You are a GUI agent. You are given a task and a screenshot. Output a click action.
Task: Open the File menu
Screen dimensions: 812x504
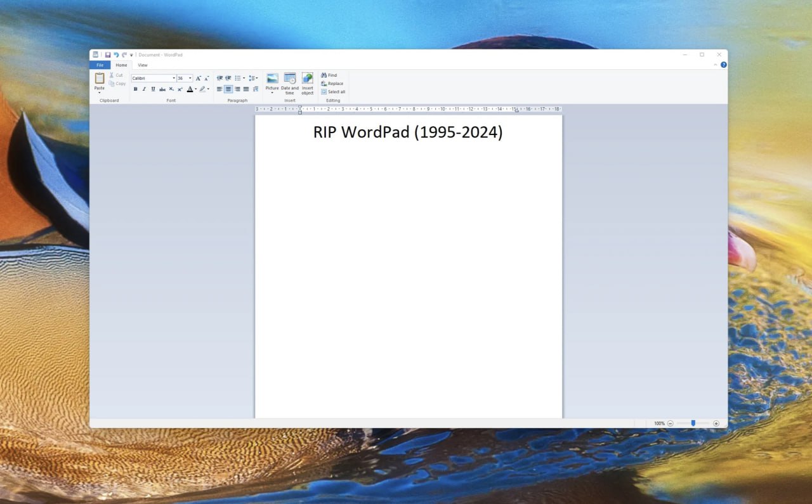pos(100,65)
